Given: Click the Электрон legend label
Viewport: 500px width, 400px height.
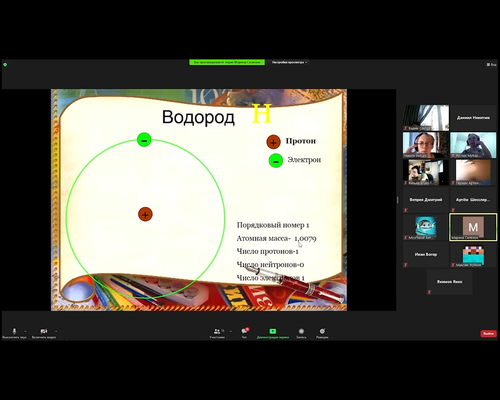Looking at the screenshot, I should click(x=304, y=160).
